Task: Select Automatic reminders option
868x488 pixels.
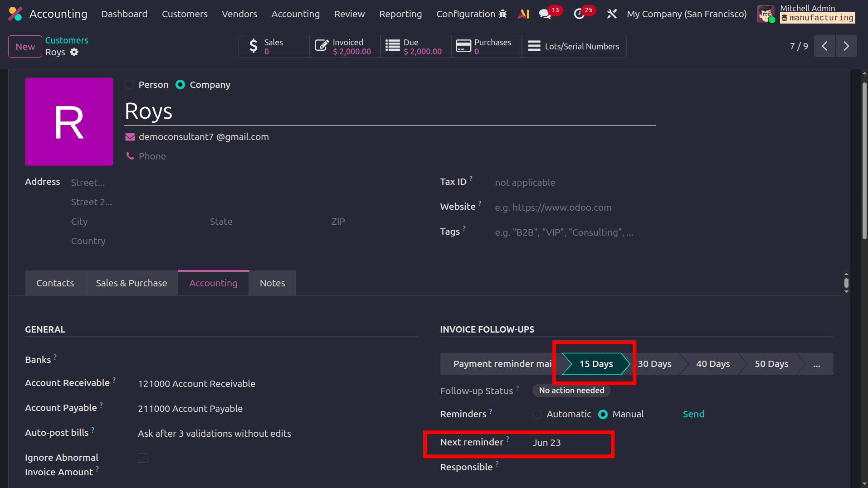Action: point(537,414)
